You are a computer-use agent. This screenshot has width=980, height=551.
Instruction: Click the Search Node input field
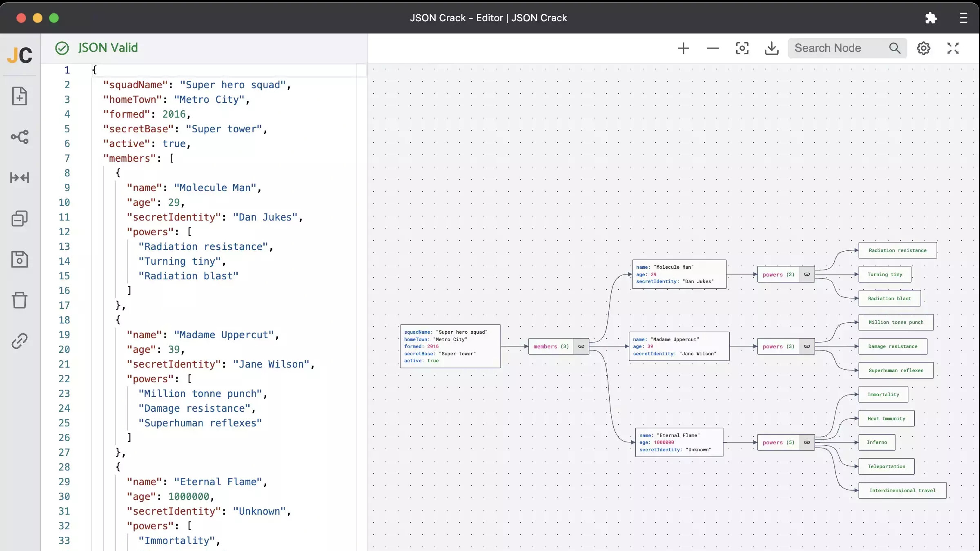(841, 48)
